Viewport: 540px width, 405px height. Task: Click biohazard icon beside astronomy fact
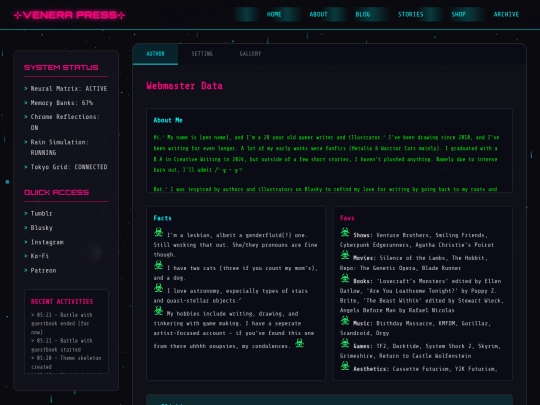click(158, 288)
